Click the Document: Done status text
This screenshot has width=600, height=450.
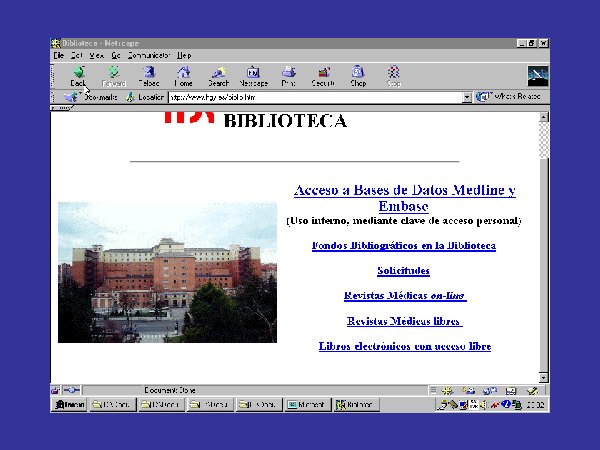click(x=170, y=390)
